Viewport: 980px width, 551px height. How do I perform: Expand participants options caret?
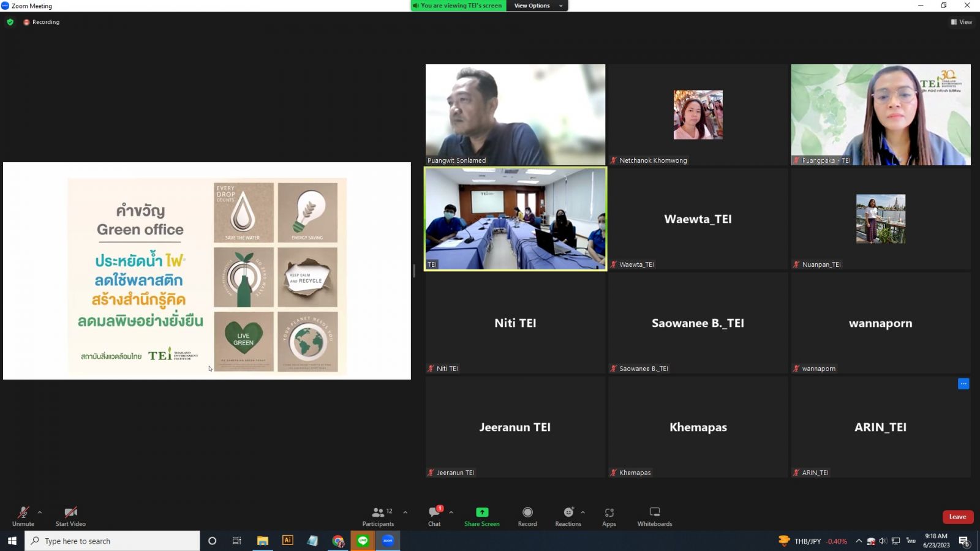click(405, 512)
